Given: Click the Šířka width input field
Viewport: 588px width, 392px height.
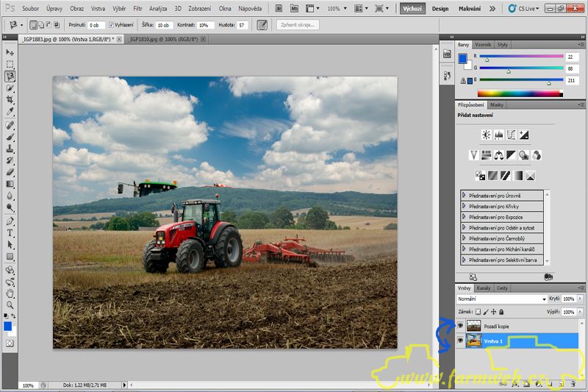Looking at the screenshot, I should pyautogui.click(x=163, y=24).
